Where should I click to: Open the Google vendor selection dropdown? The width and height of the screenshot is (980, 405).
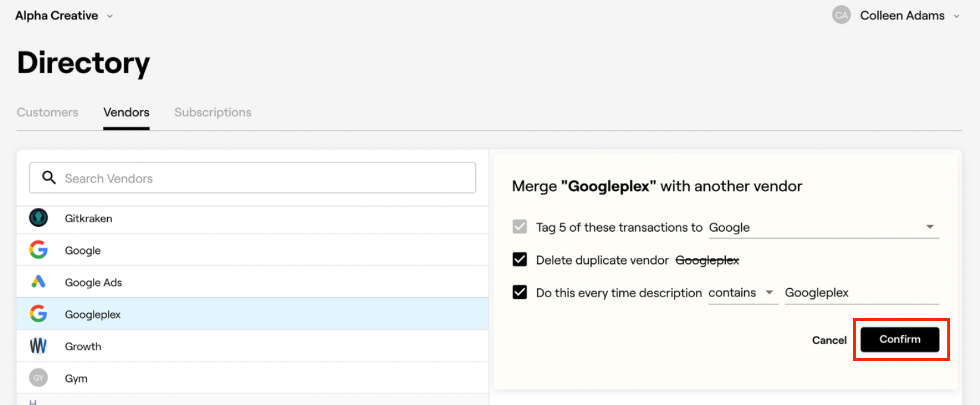click(823, 227)
